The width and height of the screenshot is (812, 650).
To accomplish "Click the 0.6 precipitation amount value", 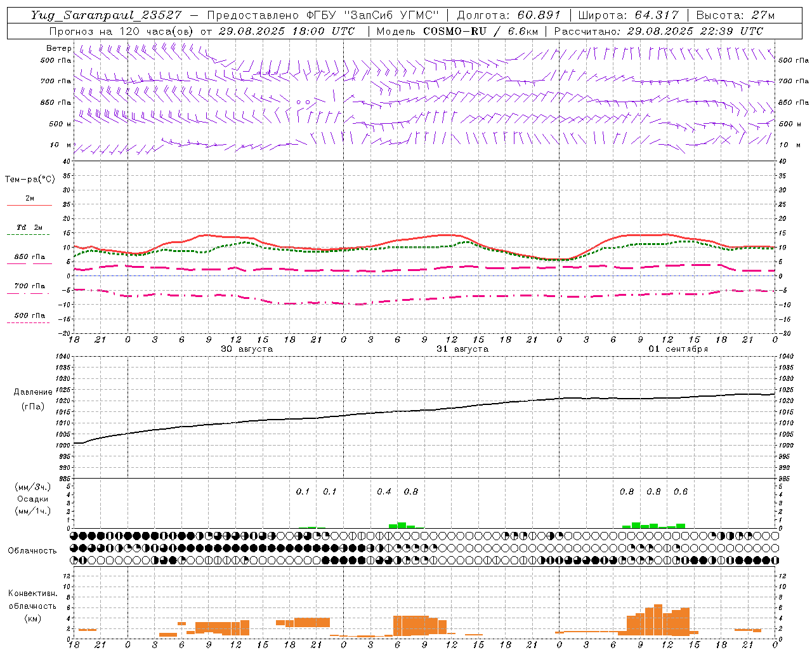I will pos(681,492).
